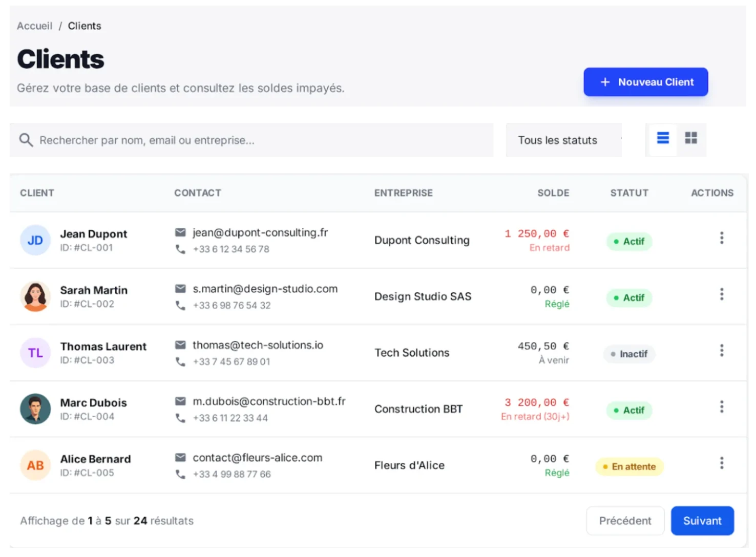Sort by the STATUT column header
Image resolution: width=756 pixels, height=557 pixels.
(x=629, y=193)
